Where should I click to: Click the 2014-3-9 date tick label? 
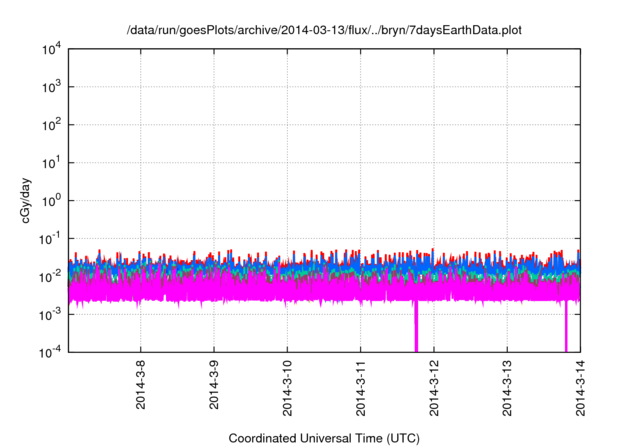214,384
